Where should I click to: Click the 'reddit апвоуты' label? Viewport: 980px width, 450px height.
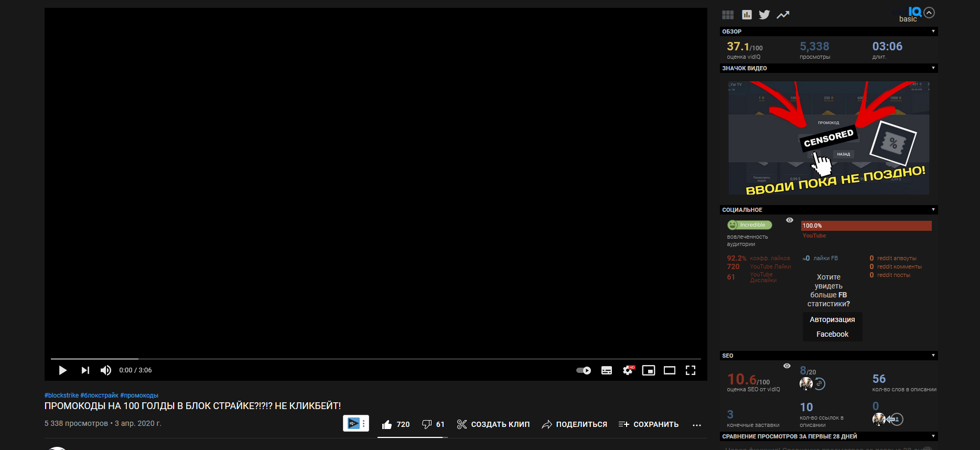coord(897,259)
